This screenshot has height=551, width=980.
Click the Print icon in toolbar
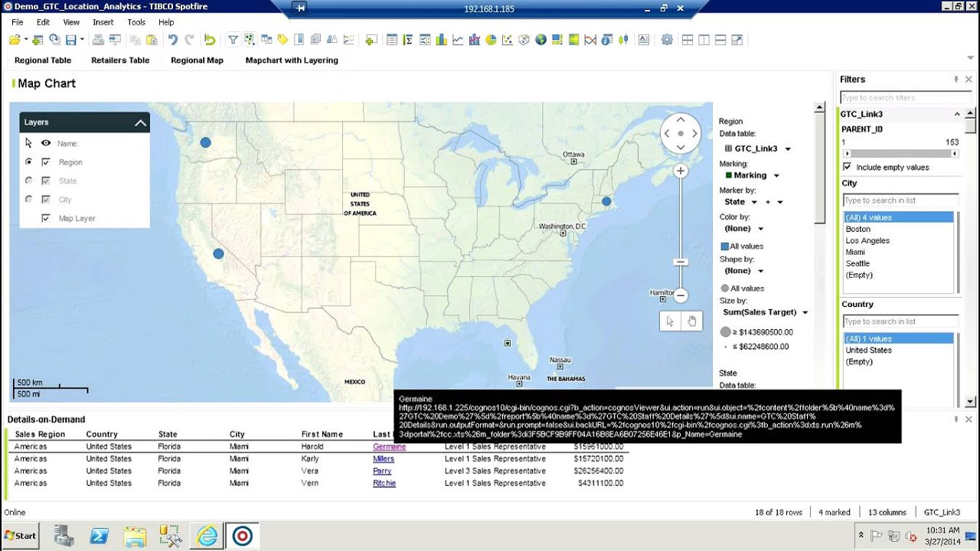[98, 40]
